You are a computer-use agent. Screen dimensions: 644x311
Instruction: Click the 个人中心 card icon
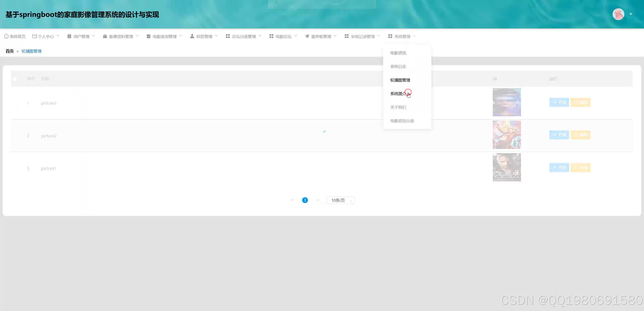[x=34, y=36]
